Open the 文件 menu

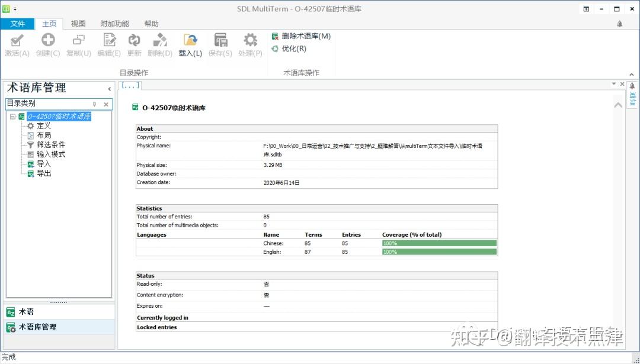point(18,23)
